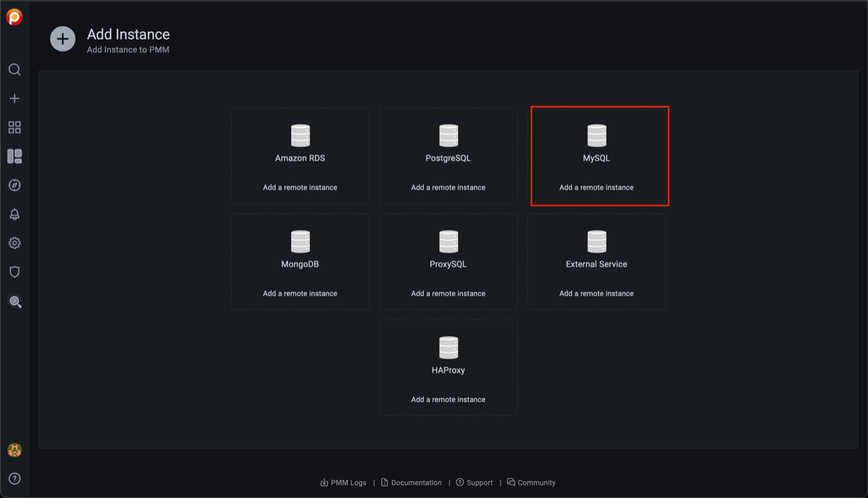Click 'Add a remote instance' under MongoDB
This screenshot has width=868, height=498.
click(300, 293)
